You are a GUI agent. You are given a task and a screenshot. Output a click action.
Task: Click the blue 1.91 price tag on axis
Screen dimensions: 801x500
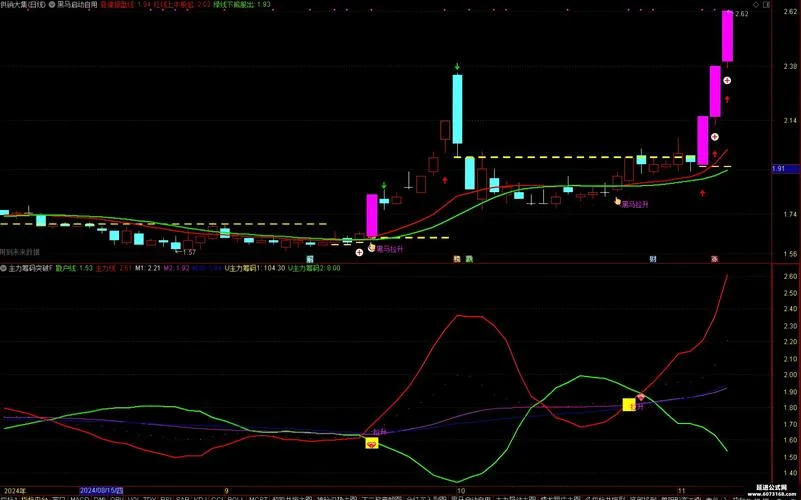coord(785,169)
